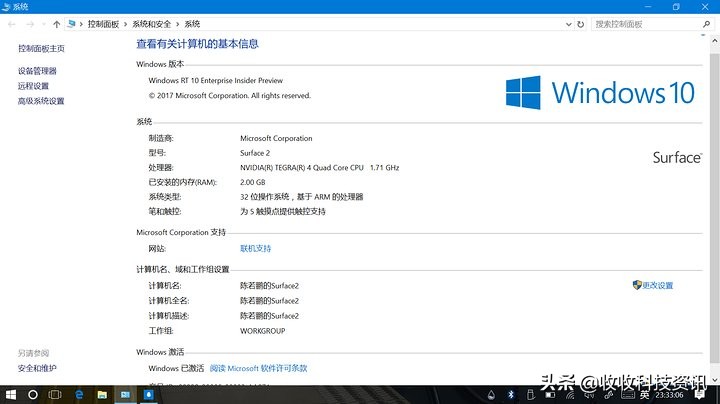Viewport: 720px width, 404px height.
Task: Click the 'WORKGROUP' value
Action: (263, 331)
